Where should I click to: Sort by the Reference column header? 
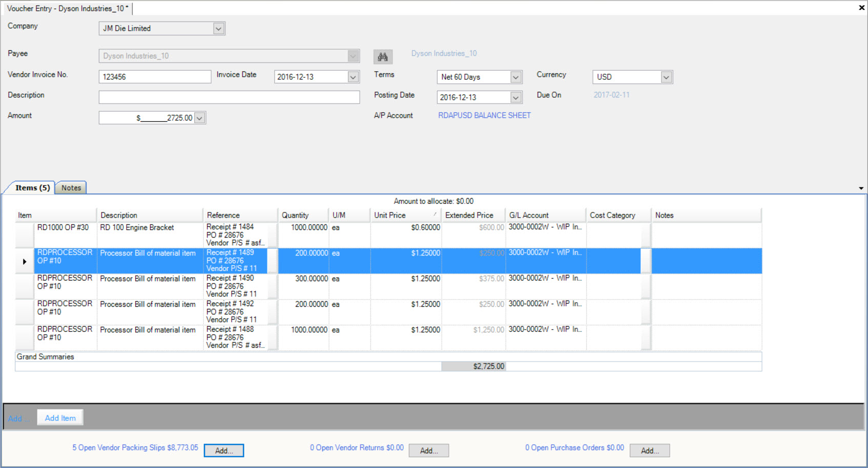[x=240, y=215]
